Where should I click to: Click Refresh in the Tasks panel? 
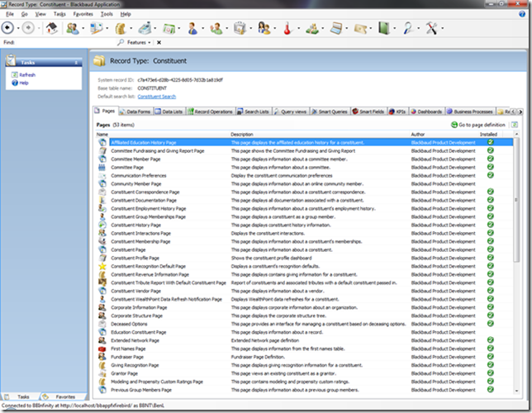coord(26,74)
